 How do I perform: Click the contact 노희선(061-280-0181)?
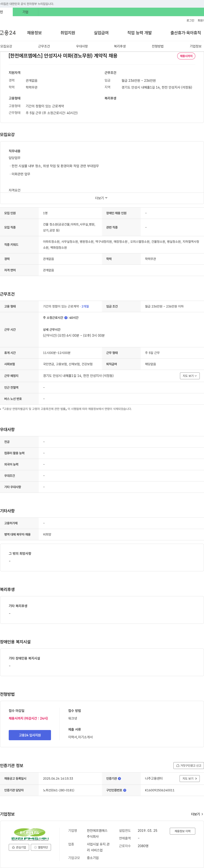click(x=58, y=790)
